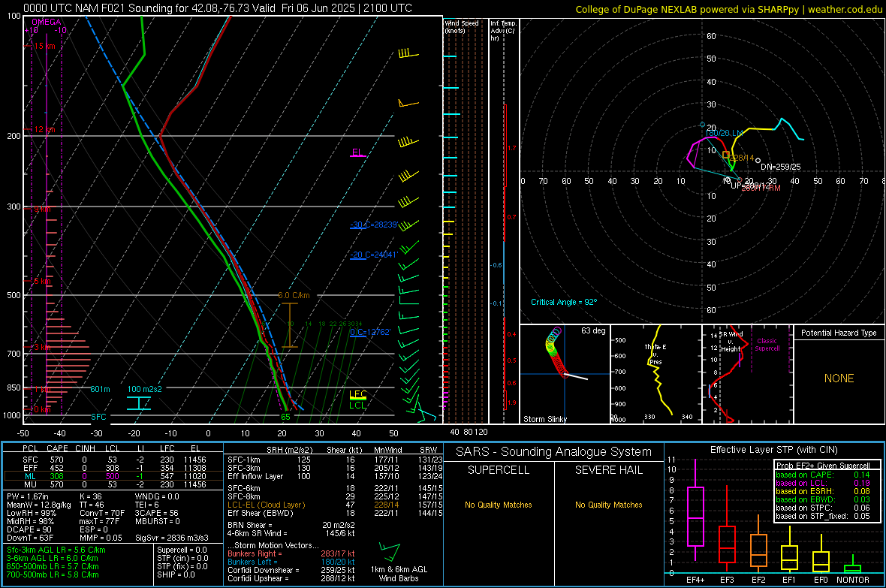
Task: Click the -30 C=28239' height label
Action: 374,225
